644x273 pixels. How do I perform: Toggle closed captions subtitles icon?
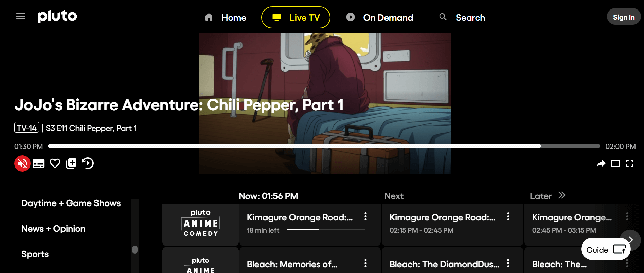(39, 163)
